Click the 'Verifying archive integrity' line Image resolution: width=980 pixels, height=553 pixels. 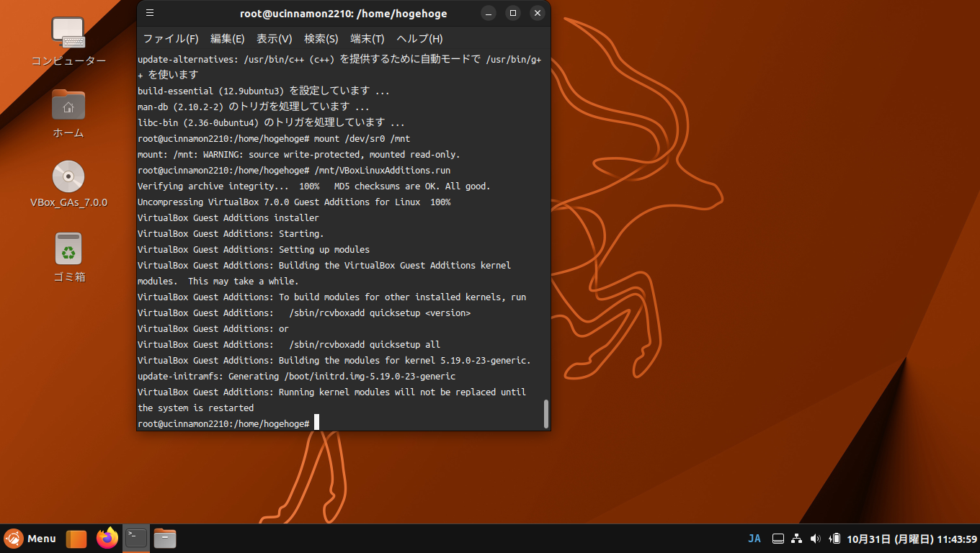[x=314, y=186]
